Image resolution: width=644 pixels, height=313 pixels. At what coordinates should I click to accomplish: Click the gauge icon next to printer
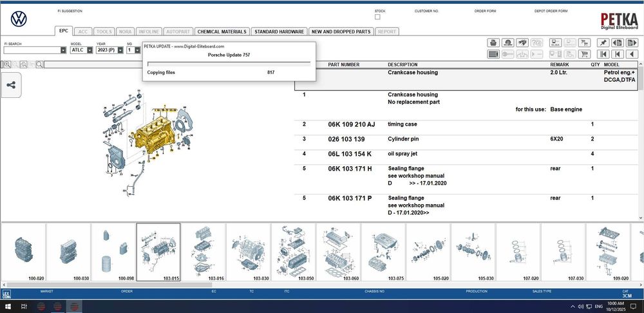pos(507,43)
